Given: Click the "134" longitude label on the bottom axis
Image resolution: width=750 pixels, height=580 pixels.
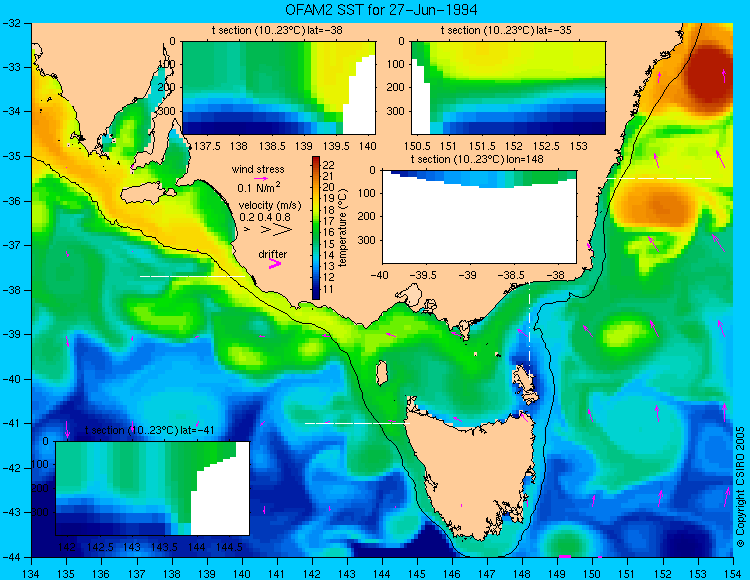Looking at the screenshot, I should tap(31, 573).
